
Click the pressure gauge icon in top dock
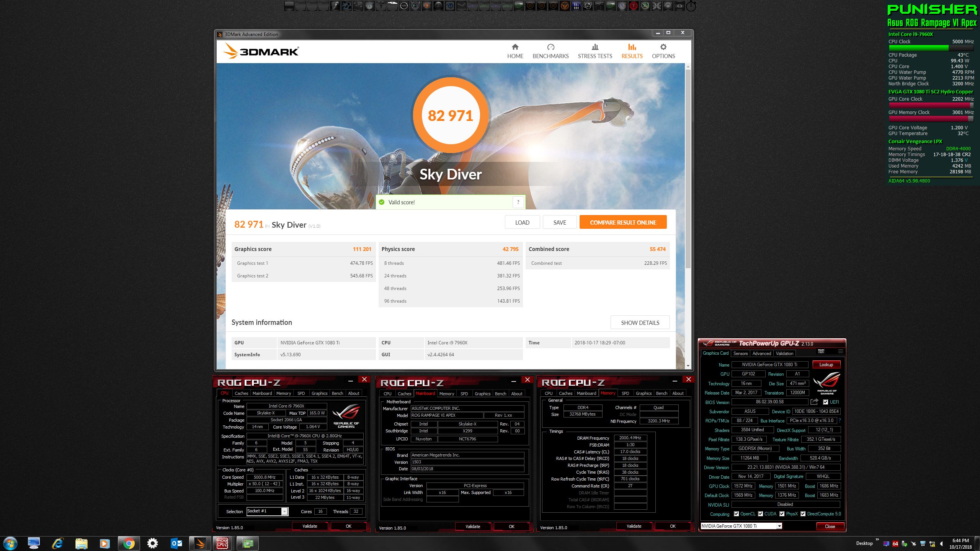[622, 6]
